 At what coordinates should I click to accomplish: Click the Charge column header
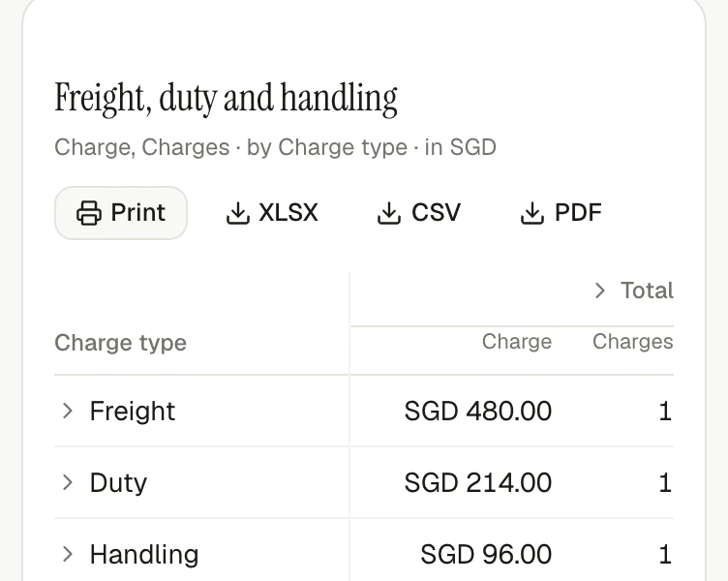(x=517, y=342)
